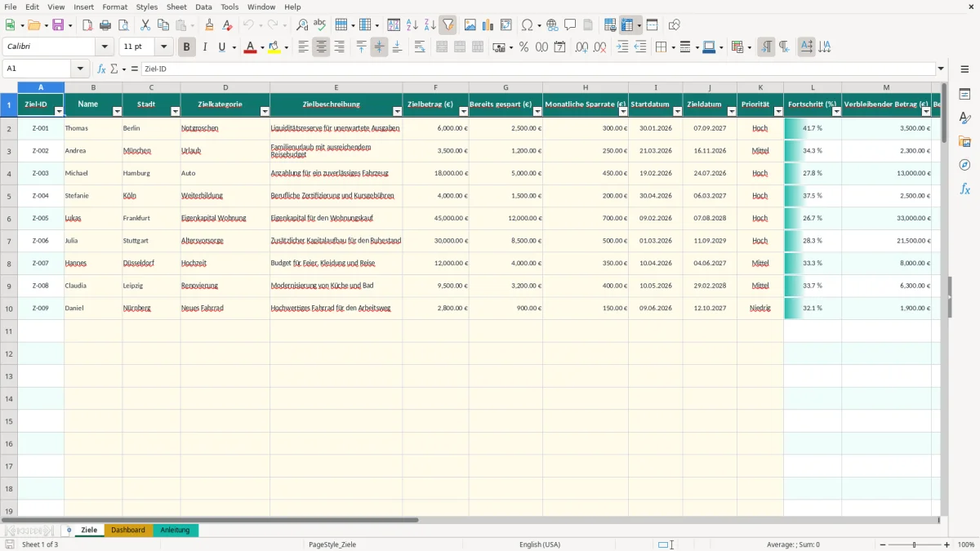Open the filter dropdown on Stadt column
Image resolution: width=980 pixels, height=551 pixels.
[175, 111]
